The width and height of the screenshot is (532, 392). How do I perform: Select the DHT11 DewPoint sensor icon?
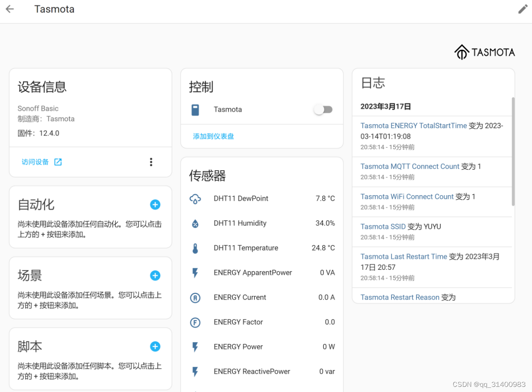pyautogui.click(x=195, y=199)
